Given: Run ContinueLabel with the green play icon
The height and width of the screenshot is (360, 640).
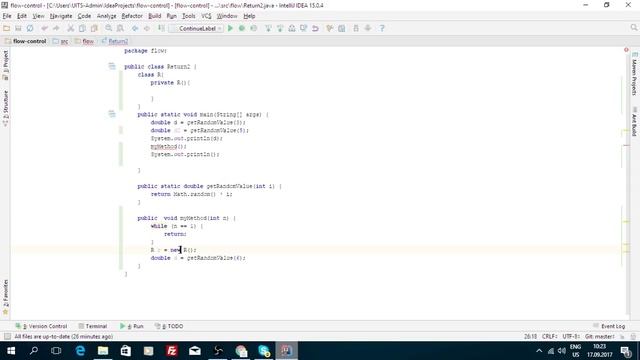Looking at the screenshot, I should [x=230, y=28].
